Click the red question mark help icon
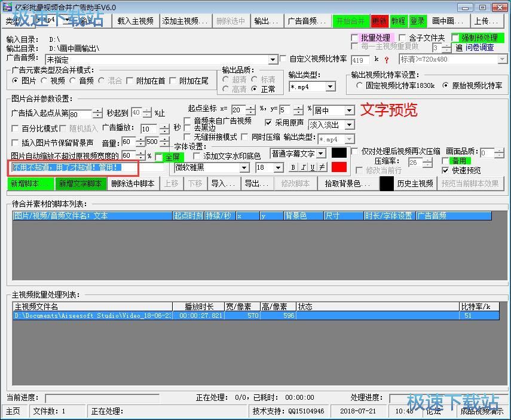The width and height of the screenshot is (511, 420). [x=386, y=60]
